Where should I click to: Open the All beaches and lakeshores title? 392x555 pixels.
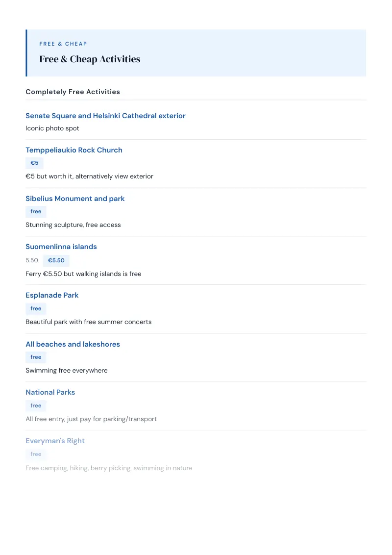coord(73,344)
